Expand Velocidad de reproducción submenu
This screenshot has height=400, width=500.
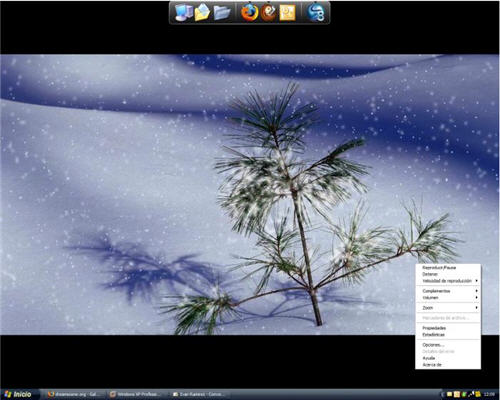(x=448, y=281)
